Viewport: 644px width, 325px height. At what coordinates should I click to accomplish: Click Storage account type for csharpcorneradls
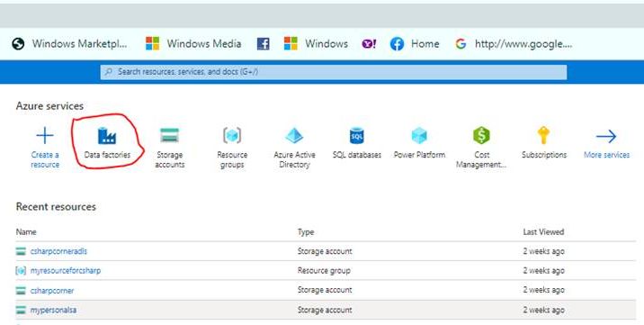click(x=325, y=251)
